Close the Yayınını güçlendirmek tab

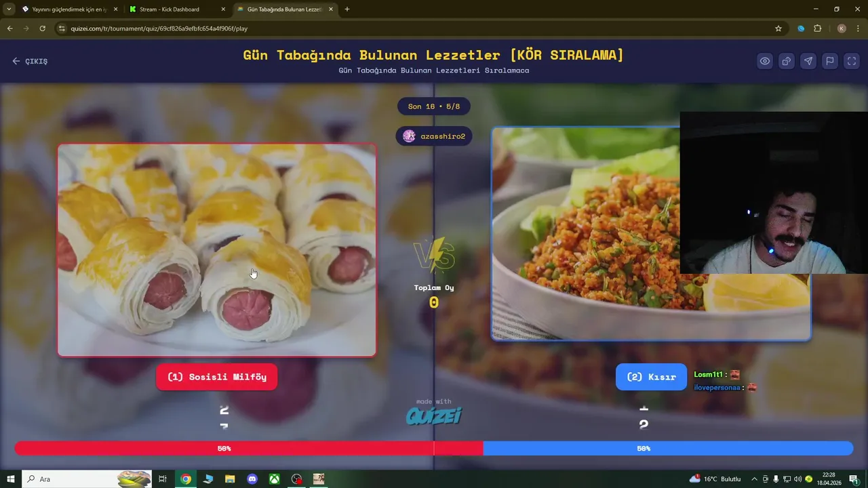tap(115, 9)
